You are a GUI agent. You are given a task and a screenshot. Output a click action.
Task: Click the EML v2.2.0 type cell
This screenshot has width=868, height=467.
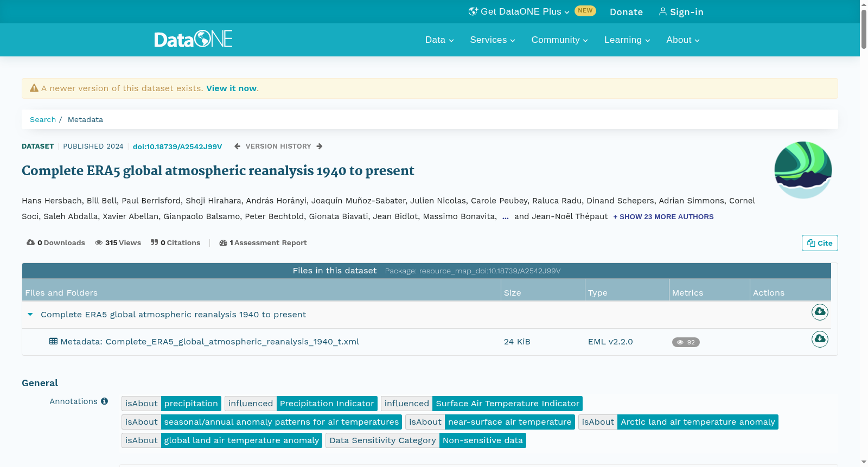pos(610,342)
